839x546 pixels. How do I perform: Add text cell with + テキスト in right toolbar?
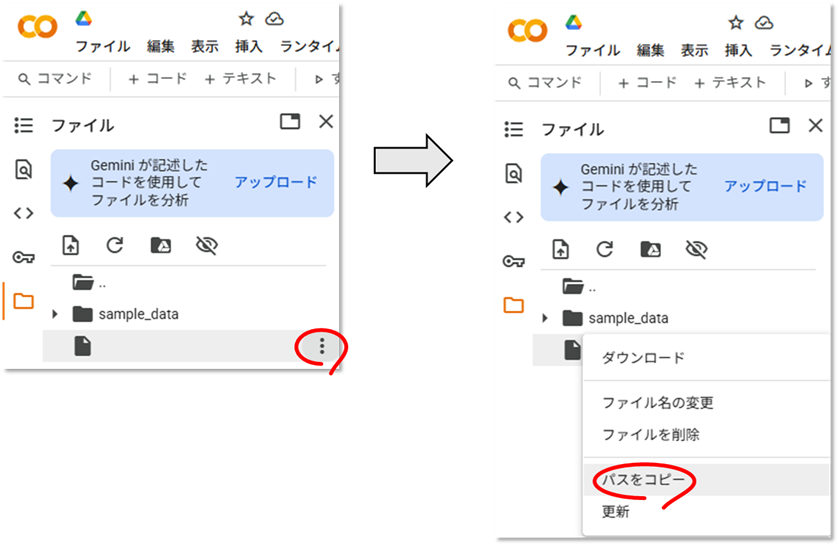point(730,82)
